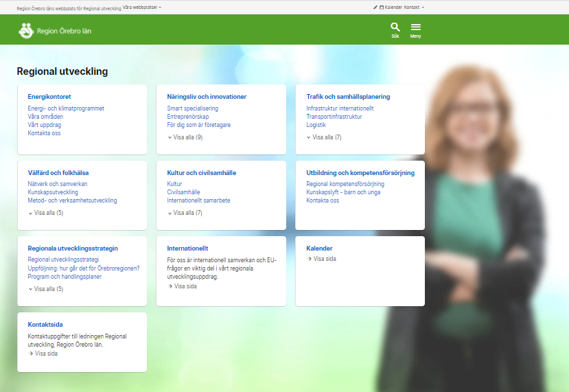Open the Internationellt heading link
Viewport: 569px width, 392px height.
[x=187, y=249]
